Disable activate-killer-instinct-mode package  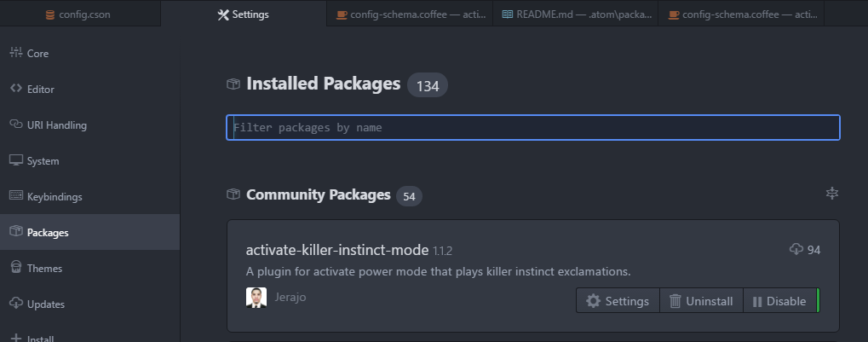coord(779,301)
